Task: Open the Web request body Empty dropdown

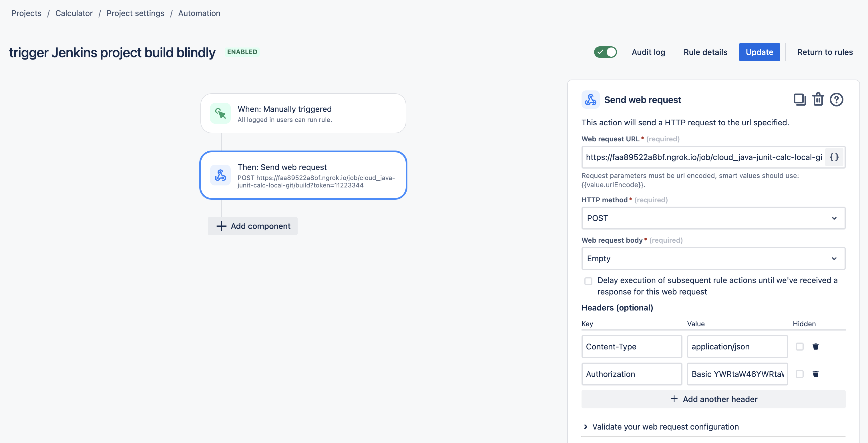Action: tap(713, 258)
